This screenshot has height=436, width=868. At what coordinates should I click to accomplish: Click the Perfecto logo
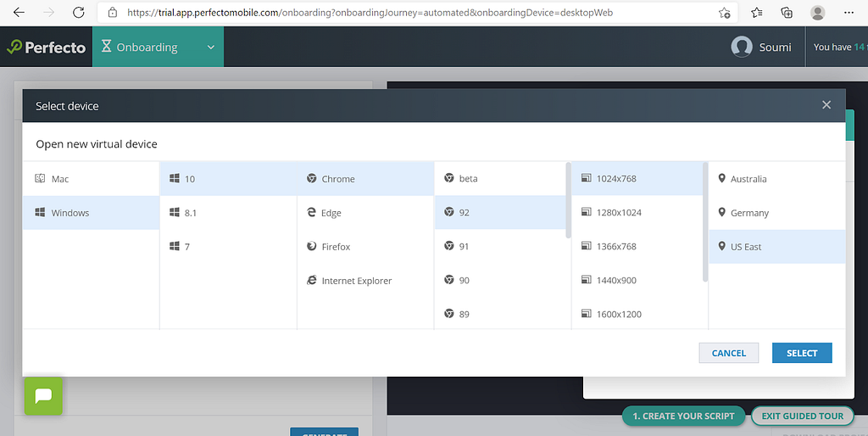pyautogui.click(x=47, y=48)
